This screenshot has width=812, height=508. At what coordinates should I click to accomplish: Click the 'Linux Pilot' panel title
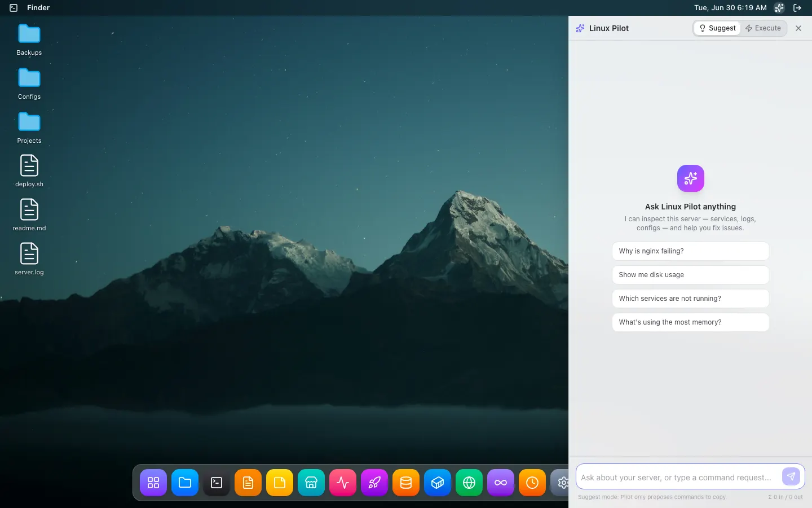(x=609, y=28)
